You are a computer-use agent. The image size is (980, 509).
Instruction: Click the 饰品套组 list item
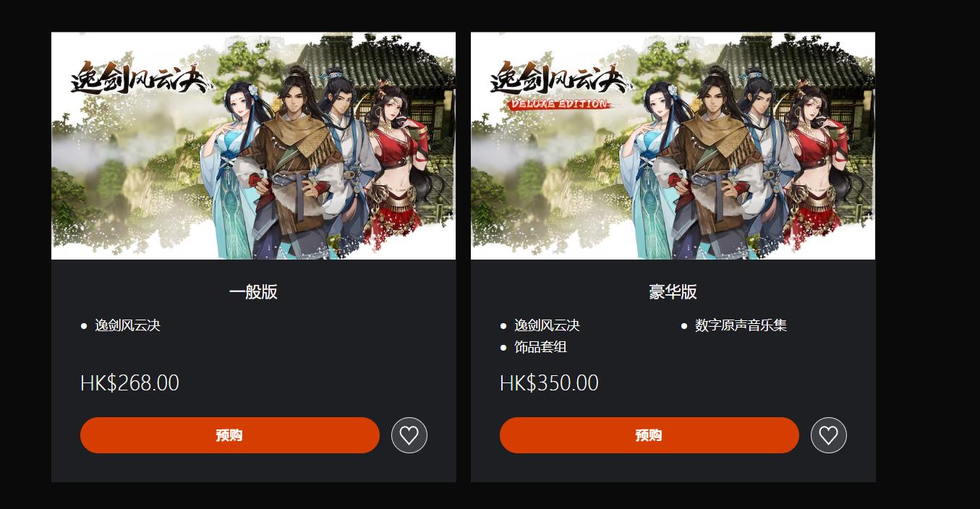[x=540, y=347]
